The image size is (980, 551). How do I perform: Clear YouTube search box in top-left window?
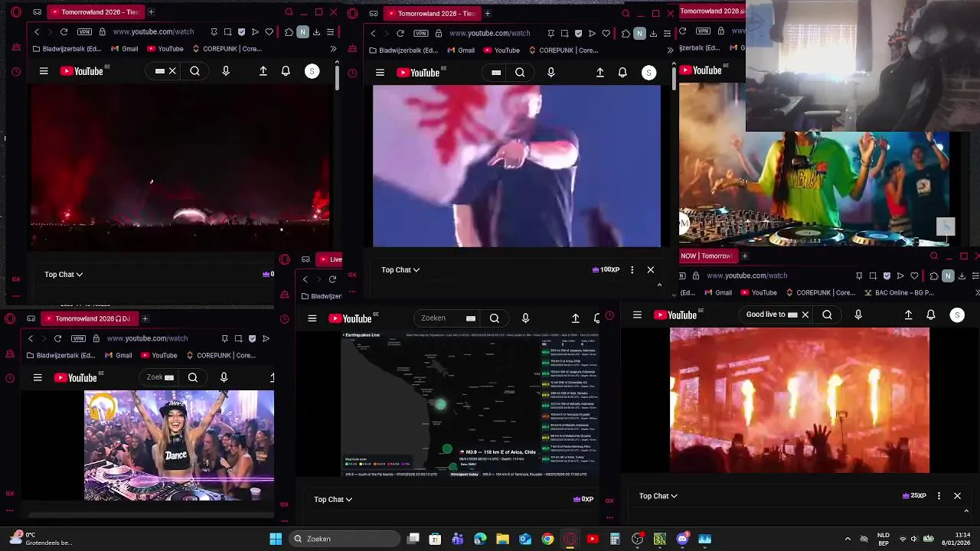coord(172,71)
